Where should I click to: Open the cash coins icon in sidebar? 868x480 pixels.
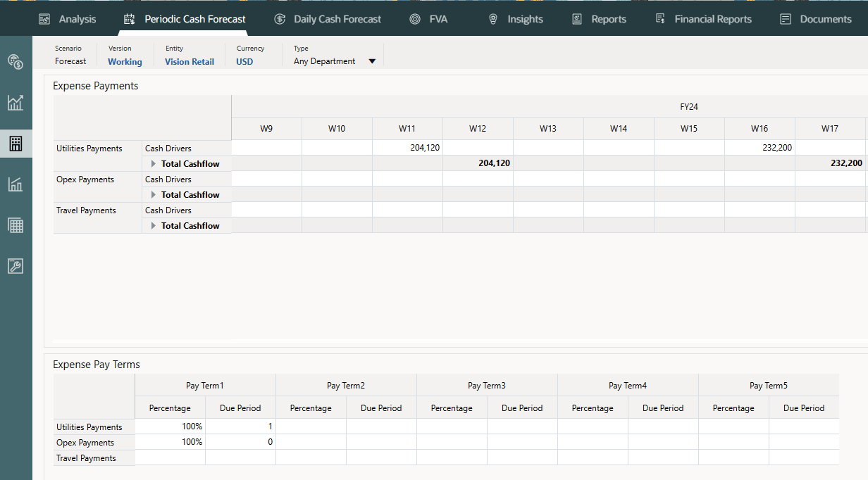(15, 62)
